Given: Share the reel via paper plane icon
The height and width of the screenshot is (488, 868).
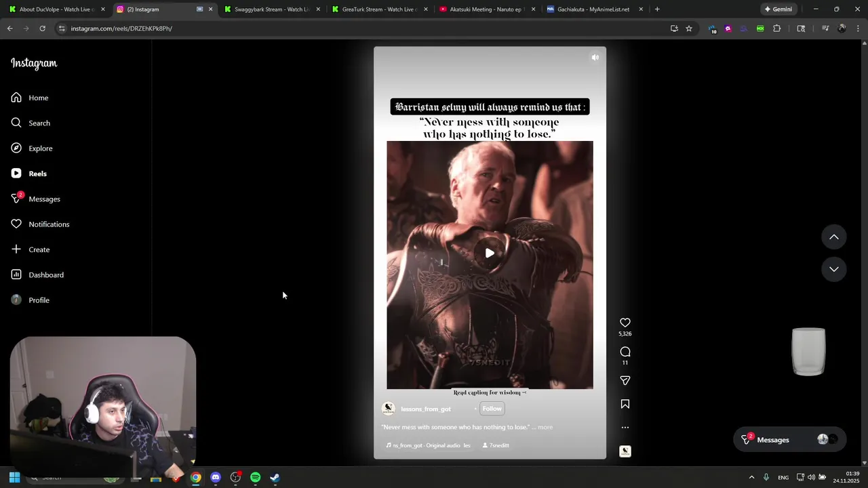Looking at the screenshot, I should (x=625, y=381).
